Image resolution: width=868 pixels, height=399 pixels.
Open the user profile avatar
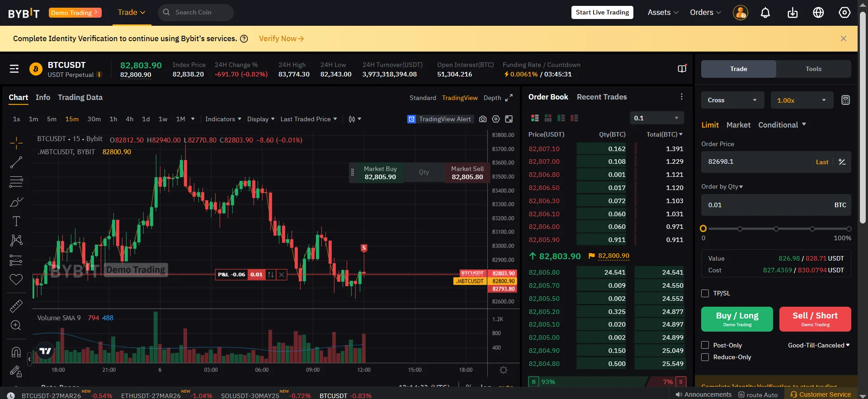(x=741, y=13)
